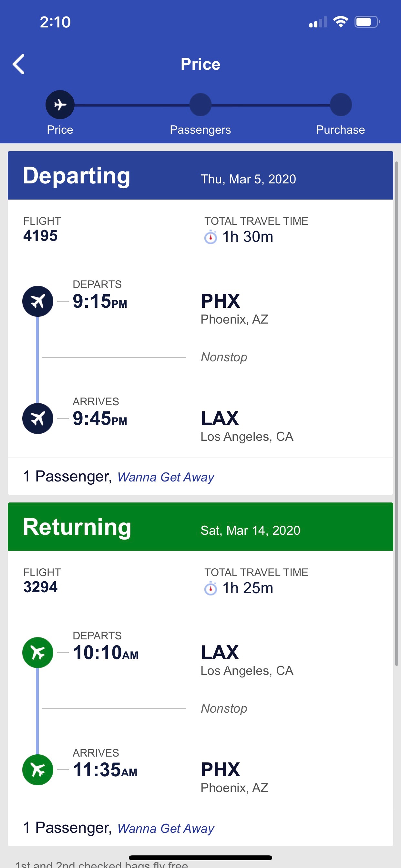This screenshot has width=401, height=868.
Task: Tap the green returning PHX arrival icon
Action: coord(38,770)
